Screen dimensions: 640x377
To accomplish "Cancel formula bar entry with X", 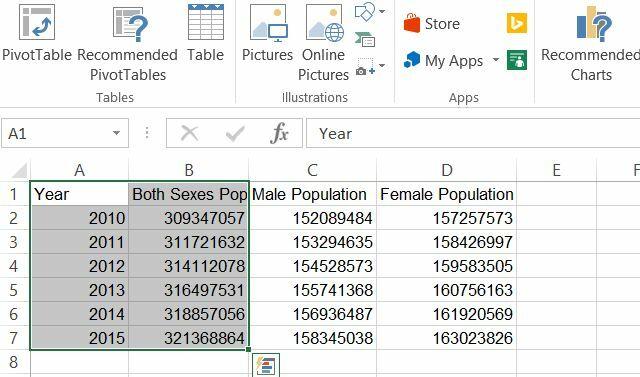I will click(189, 133).
